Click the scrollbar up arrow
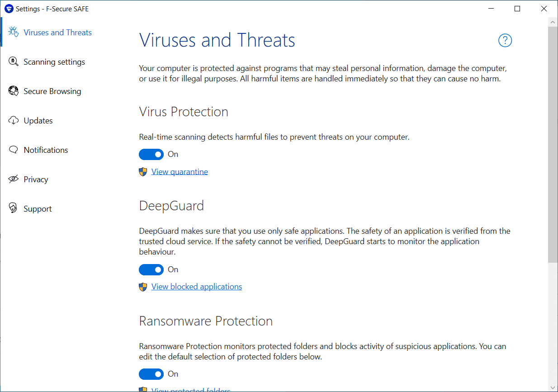 pyautogui.click(x=553, y=22)
